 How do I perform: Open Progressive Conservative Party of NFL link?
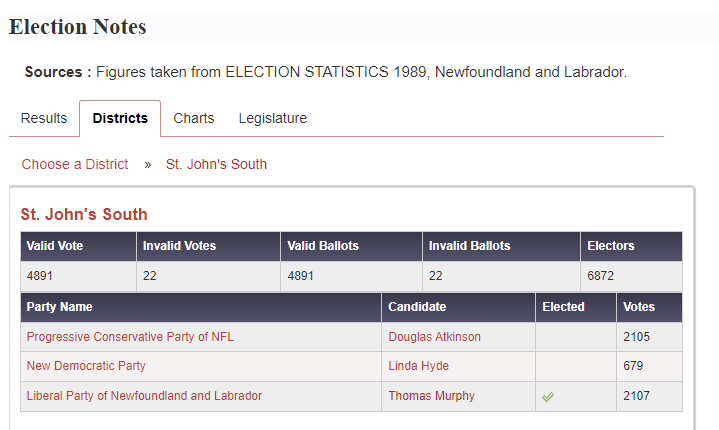(x=130, y=337)
